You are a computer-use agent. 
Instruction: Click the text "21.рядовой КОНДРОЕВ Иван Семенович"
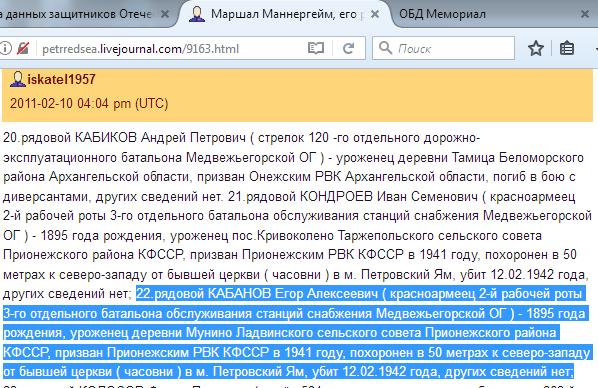click(x=353, y=196)
